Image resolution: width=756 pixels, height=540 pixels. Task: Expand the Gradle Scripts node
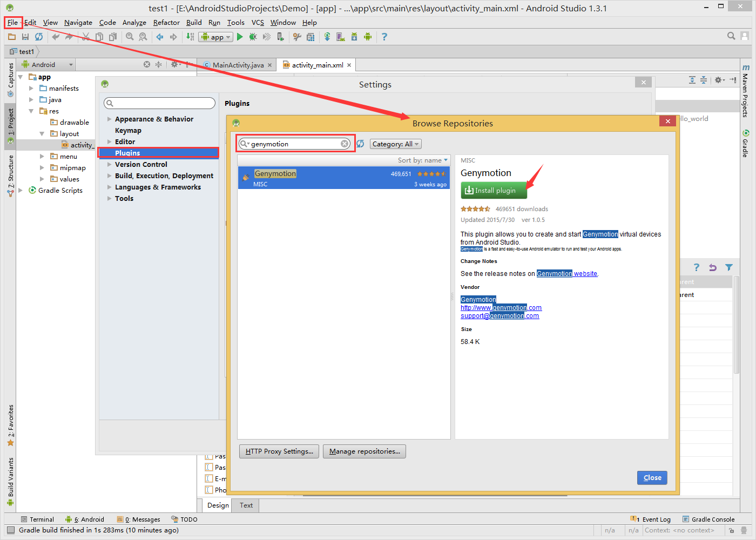tap(21, 190)
